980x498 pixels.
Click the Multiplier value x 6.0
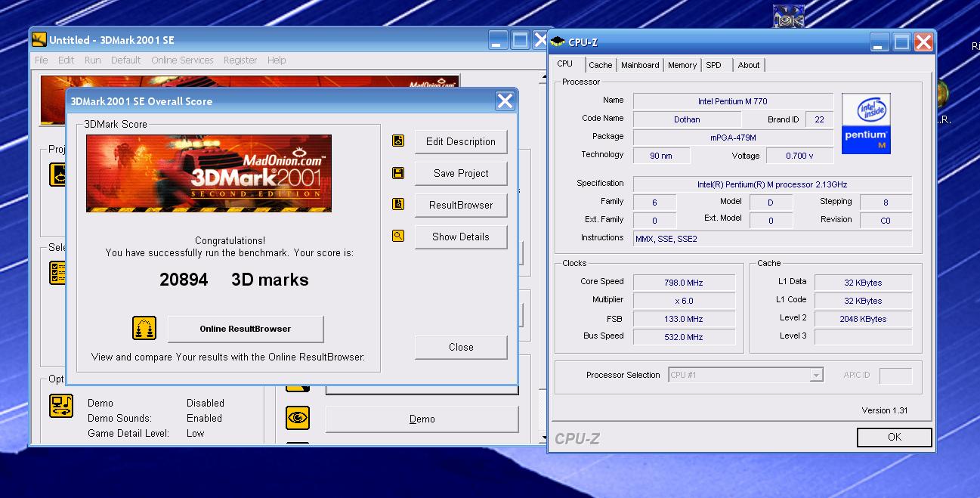[684, 301]
